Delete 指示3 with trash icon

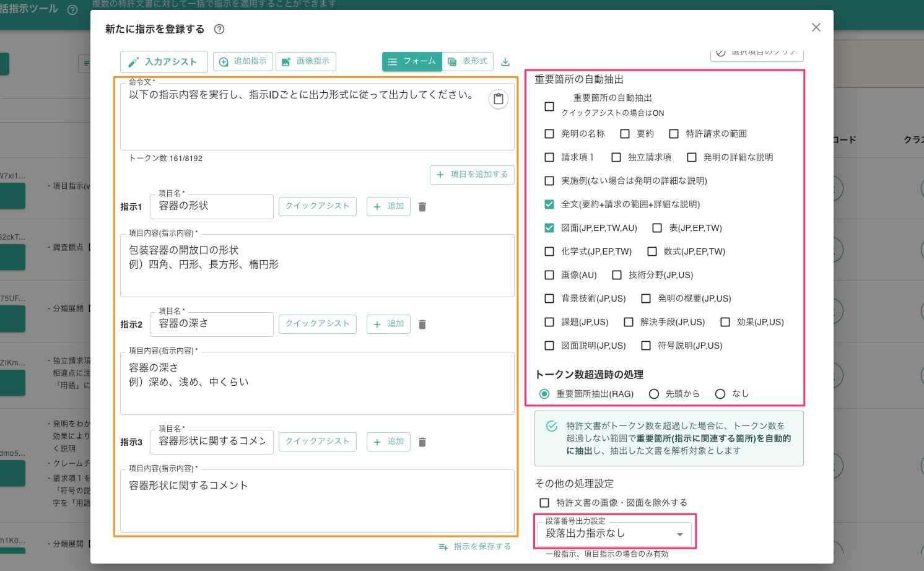click(422, 442)
